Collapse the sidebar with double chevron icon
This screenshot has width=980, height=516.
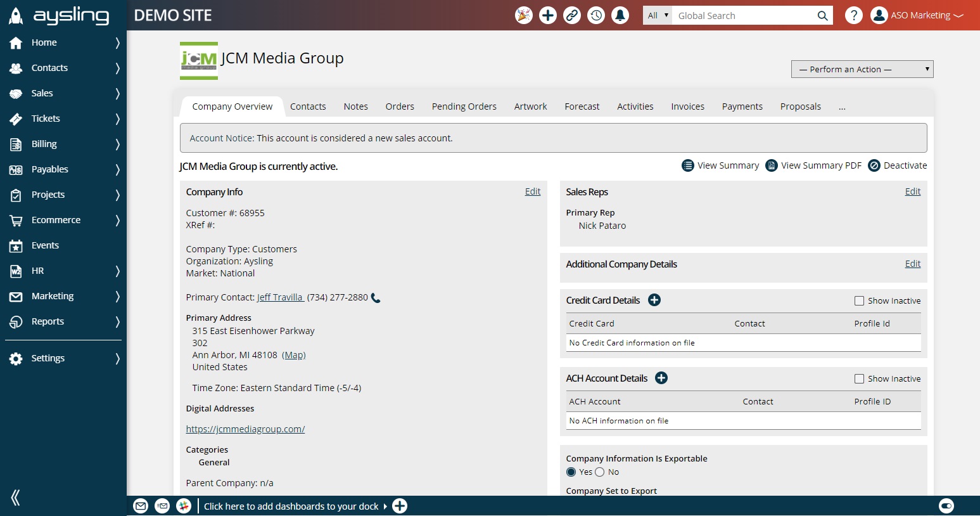click(16, 498)
